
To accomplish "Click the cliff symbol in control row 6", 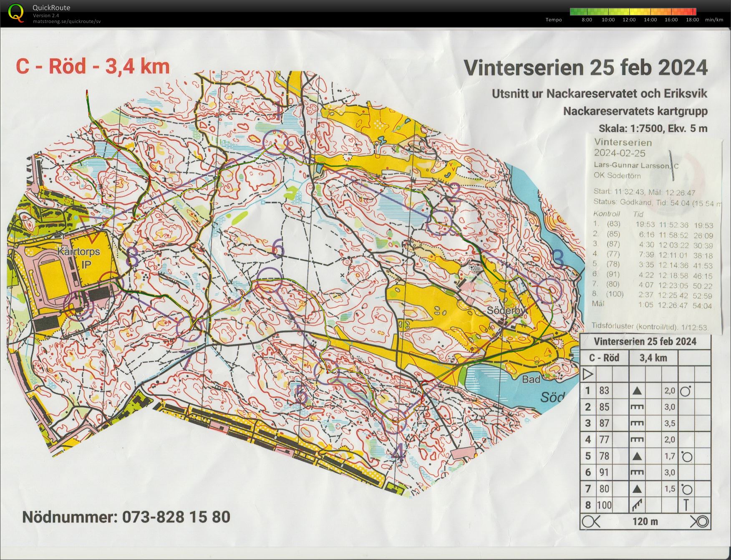I will (637, 473).
